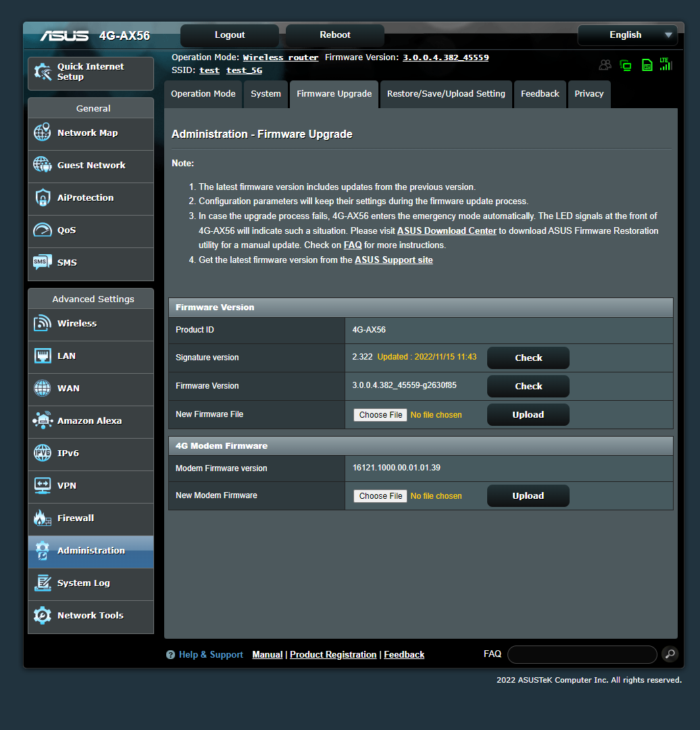Viewport: 700px width, 730px height.
Task: Open the Feedback tab
Action: click(x=540, y=94)
